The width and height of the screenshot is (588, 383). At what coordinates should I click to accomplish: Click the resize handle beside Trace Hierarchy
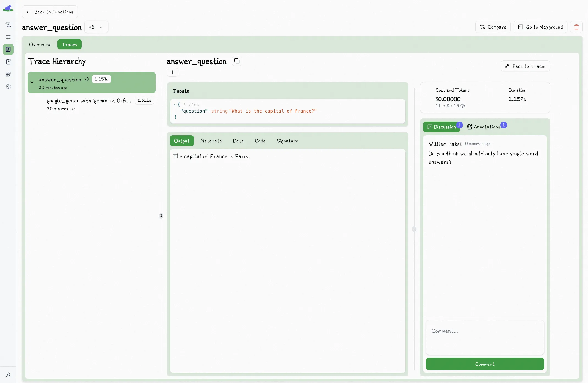click(x=161, y=216)
